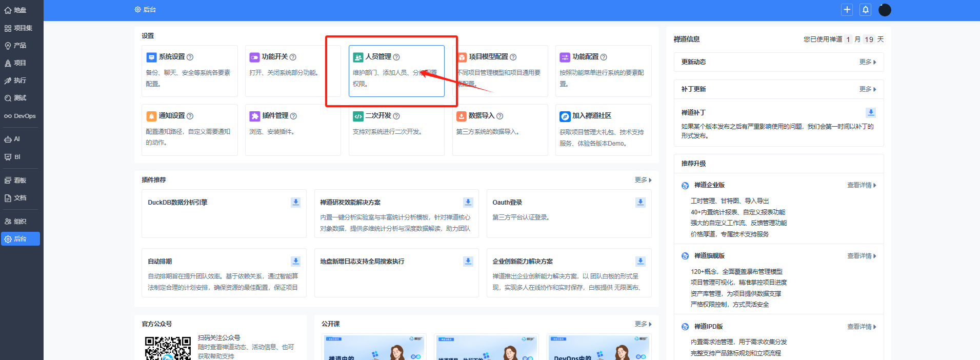
Task: Select 后台 in the sidebar
Action: coord(21,239)
